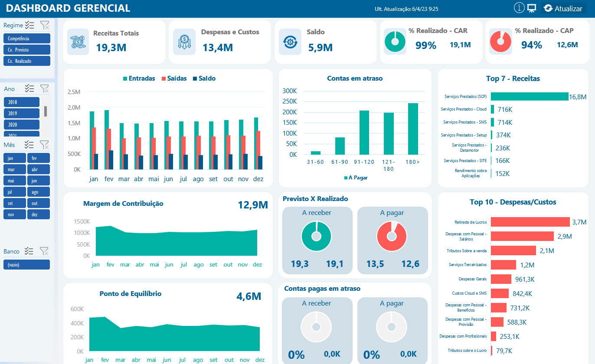This screenshot has width=595, height=364.
Task: Click the Saldo legend color swatch
Action: [195, 79]
